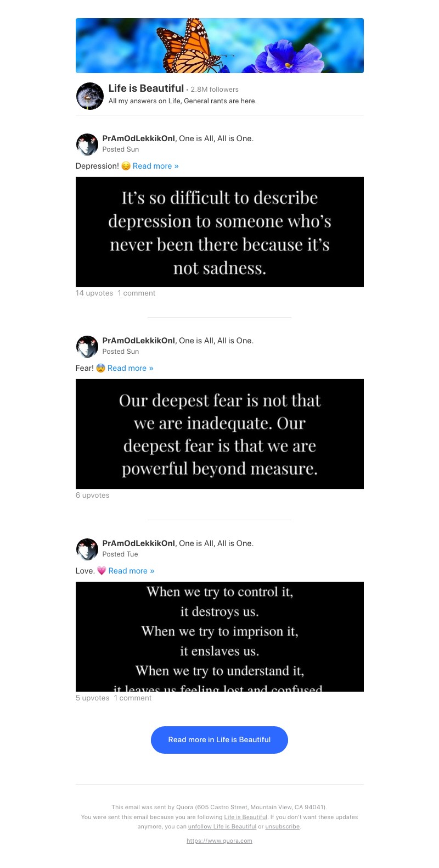Click the unsubscribe link
Viewport: 439px width, 868px height.
tap(283, 826)
